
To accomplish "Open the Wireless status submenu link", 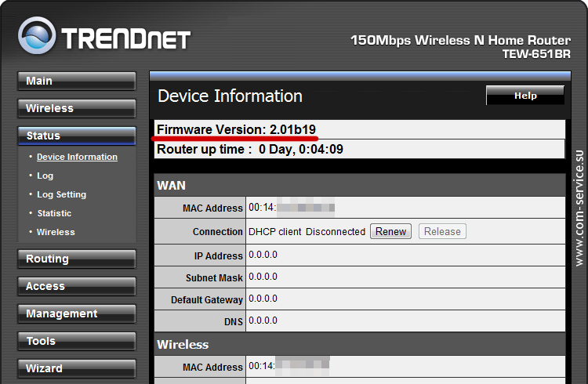I will click(x=56, y=232).
